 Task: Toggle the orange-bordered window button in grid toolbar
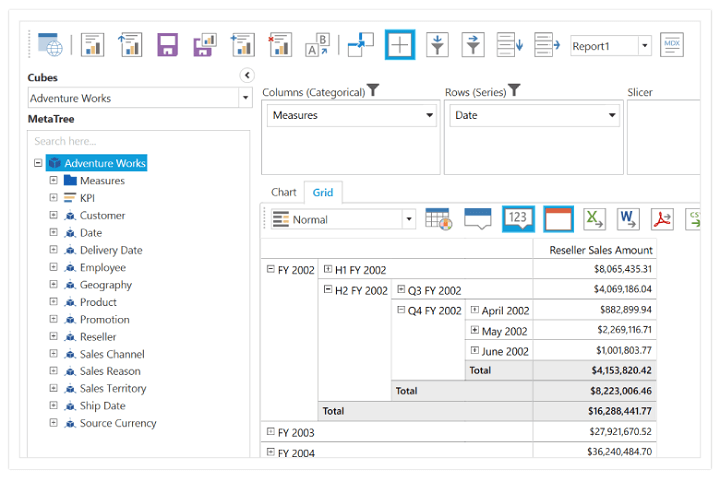[558, 219]
